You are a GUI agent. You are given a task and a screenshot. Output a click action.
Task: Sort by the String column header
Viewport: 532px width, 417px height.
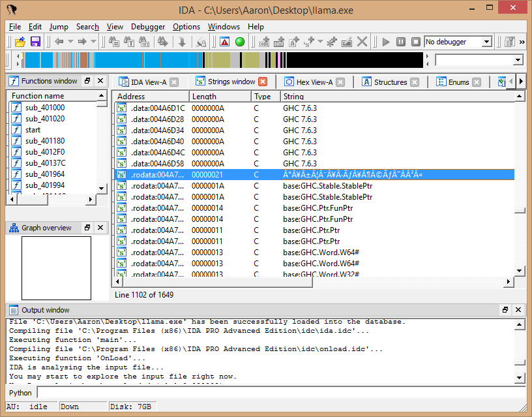[397, 97]
